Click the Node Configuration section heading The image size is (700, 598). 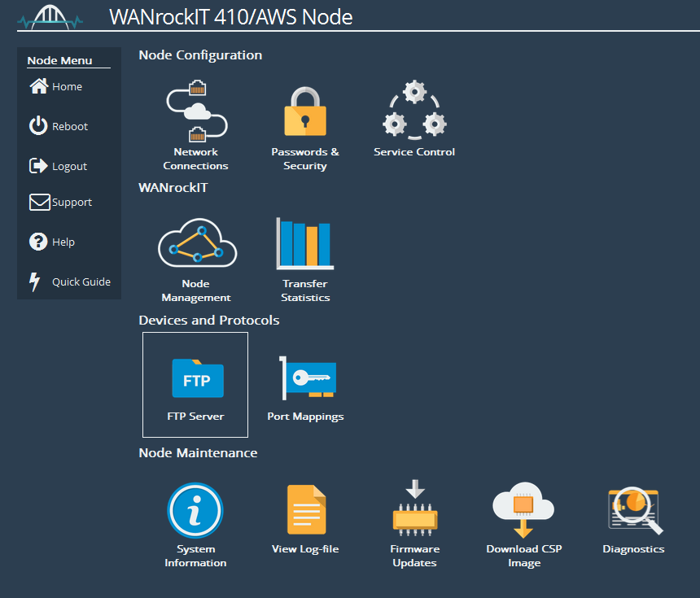point(200,55)
